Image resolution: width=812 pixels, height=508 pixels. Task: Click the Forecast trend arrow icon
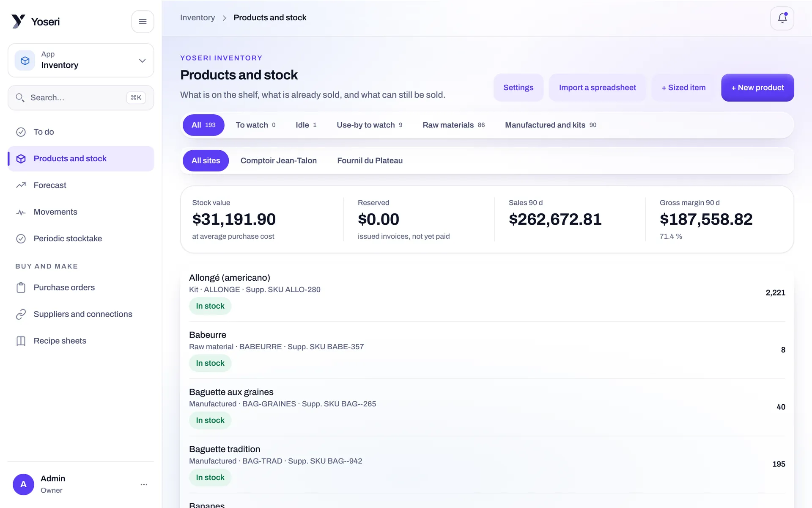point(21,185)
